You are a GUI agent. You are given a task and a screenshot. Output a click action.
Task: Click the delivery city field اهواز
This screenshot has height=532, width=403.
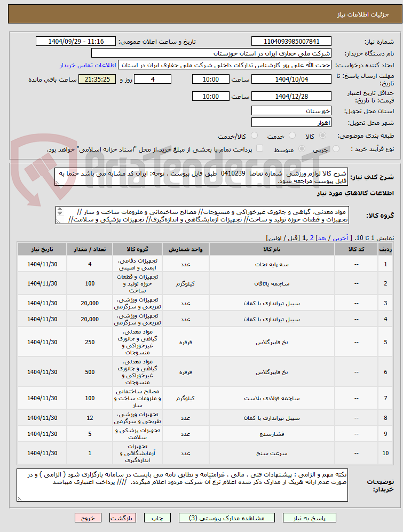point(291,122)
